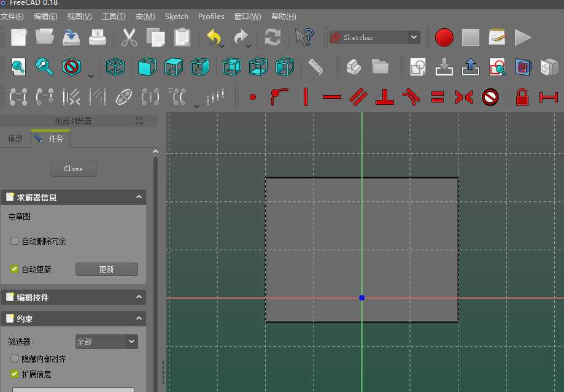
Task: Undo the last action
Action: coord(213,37)
